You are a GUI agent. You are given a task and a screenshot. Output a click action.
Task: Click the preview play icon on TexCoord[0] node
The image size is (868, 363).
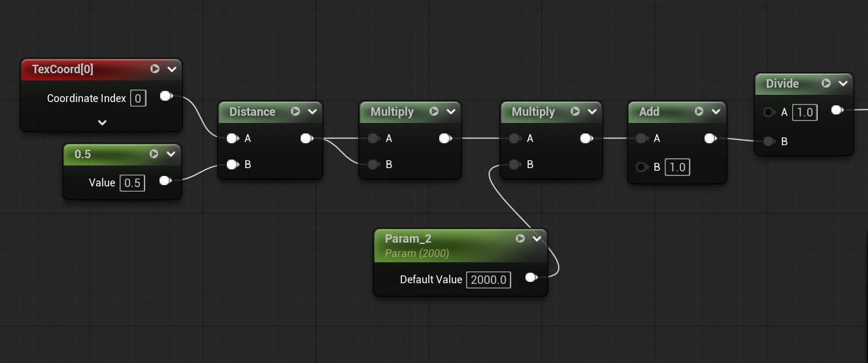tap(155, 69)
